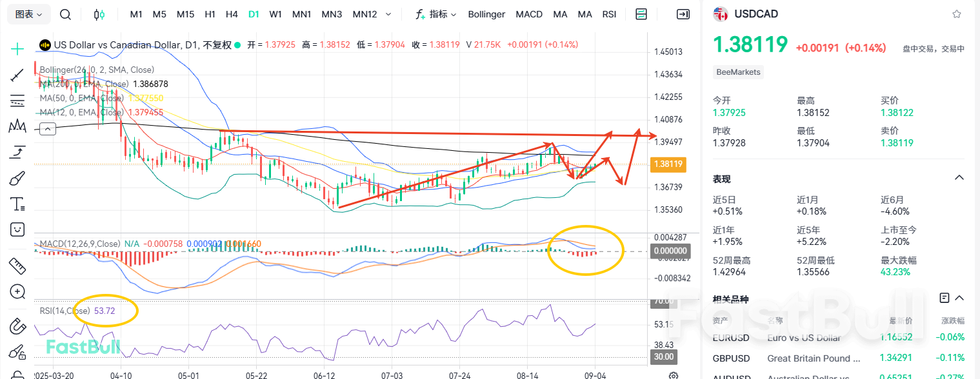
Task: Star USDCAD as a favorite
Action: [x=957, y=14]
